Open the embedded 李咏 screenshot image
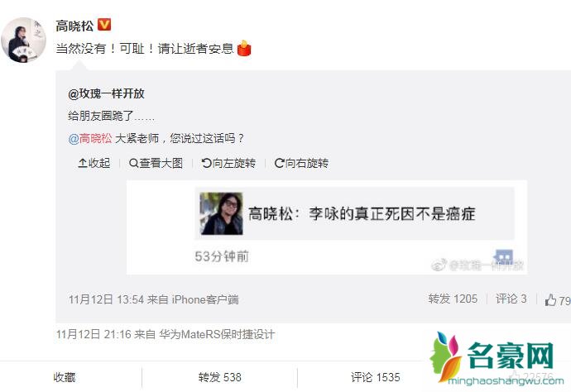Image resolution: width=571 pixels, height=392 pixels. coord(327,227)
